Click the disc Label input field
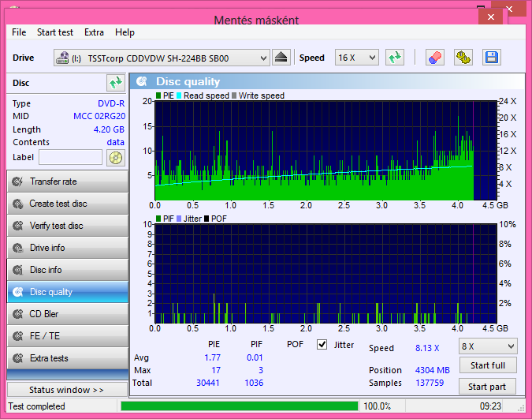 click(71, 157)
